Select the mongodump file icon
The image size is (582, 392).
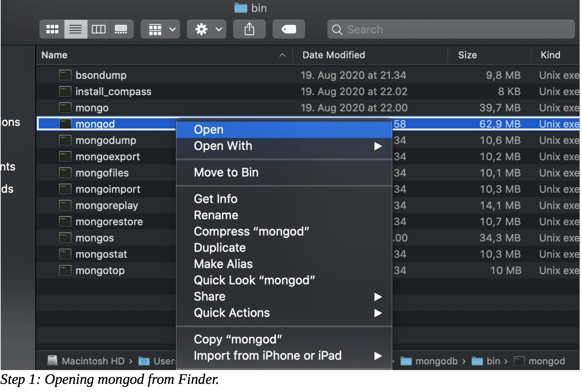(x=65, y=140)
